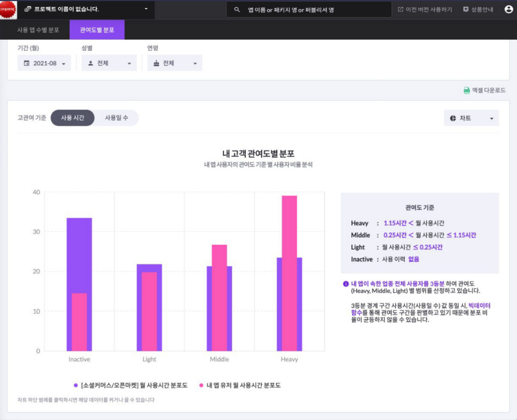
Task: Click the pie chart icon in view selector
Action: point(453,118)
